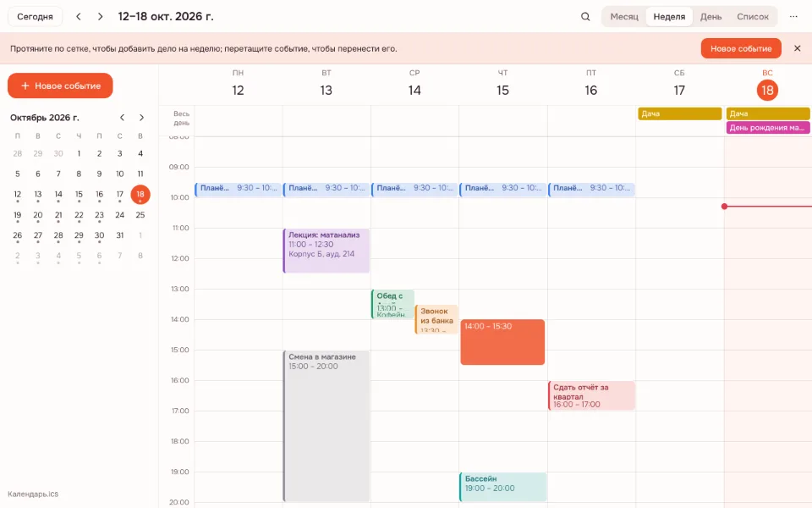Click the sidebar Новое событие button

click(60, 86)
